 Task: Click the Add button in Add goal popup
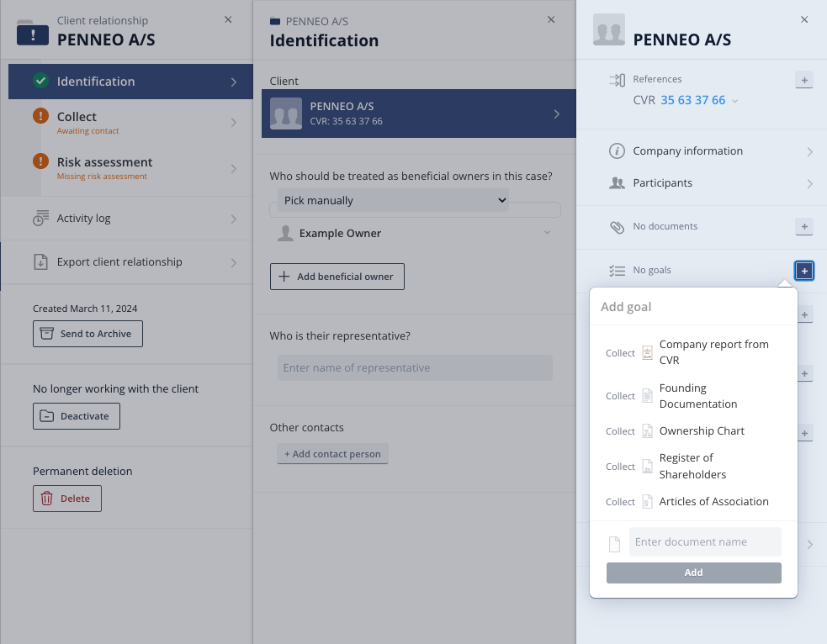693,573
